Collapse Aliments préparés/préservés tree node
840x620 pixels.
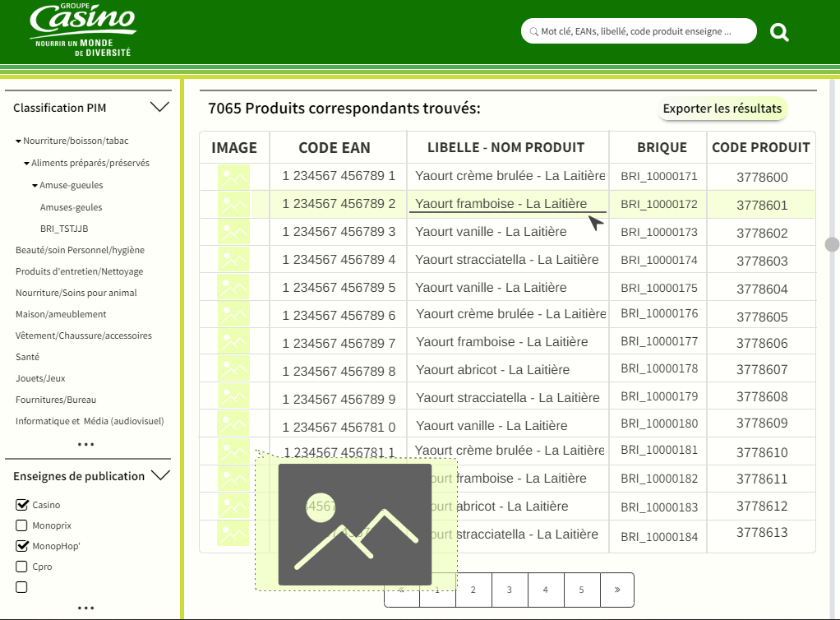26,163
